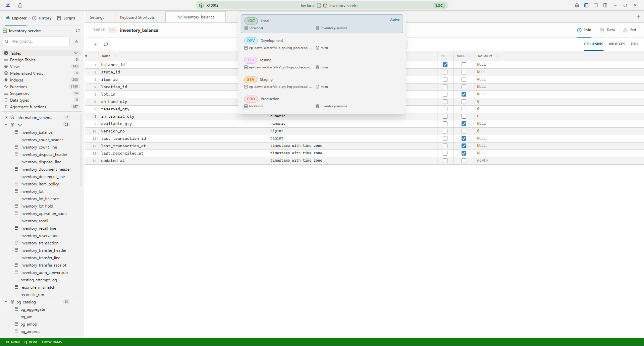Click the Functions category in explorer
Viewport: 644px width, 346px height.
[x=42, y=86]
